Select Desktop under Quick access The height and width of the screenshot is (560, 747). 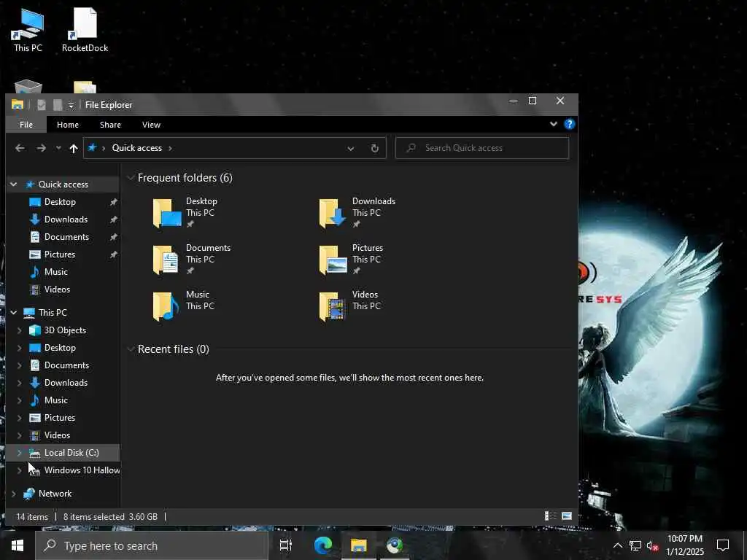click(60, 202)
